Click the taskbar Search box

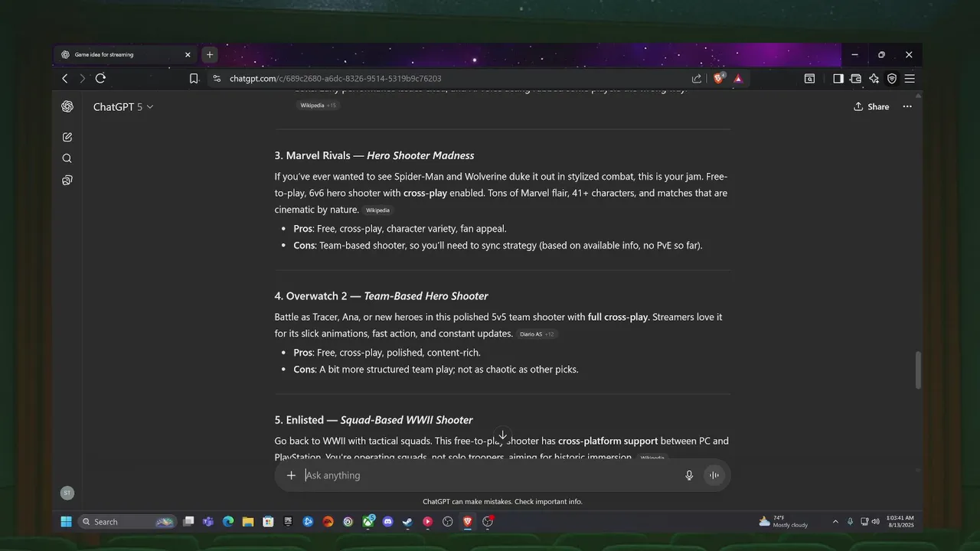pos(127,522)
